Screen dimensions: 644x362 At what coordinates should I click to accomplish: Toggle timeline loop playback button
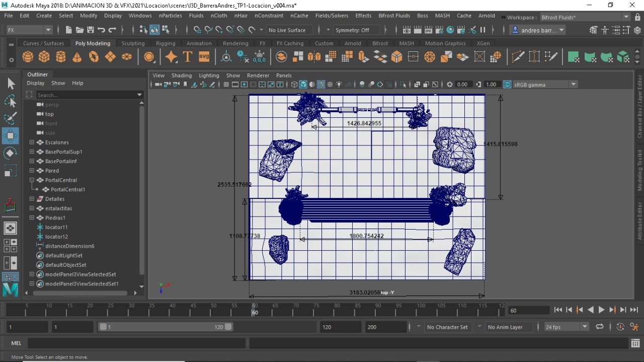click(x=600, y=327)
